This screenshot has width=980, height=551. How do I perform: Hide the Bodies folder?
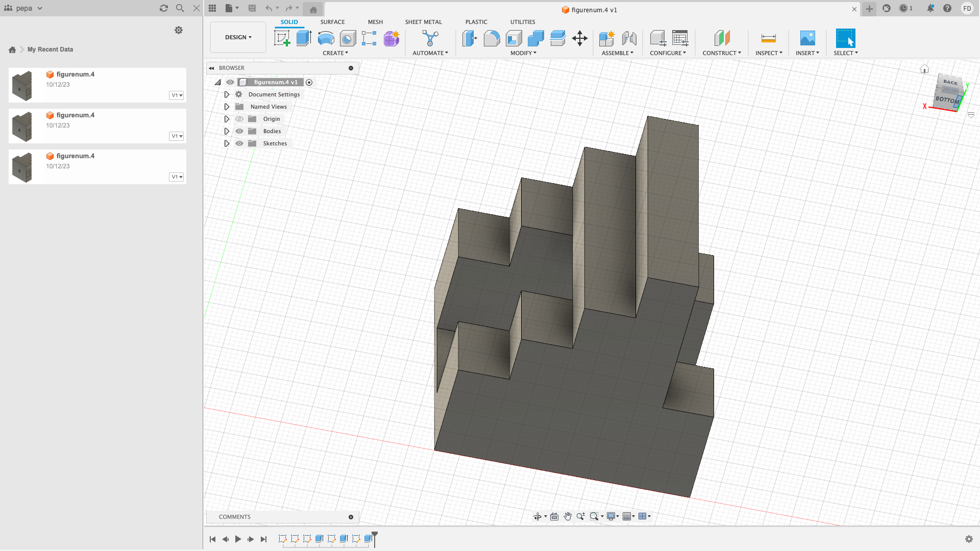[239, 131]
